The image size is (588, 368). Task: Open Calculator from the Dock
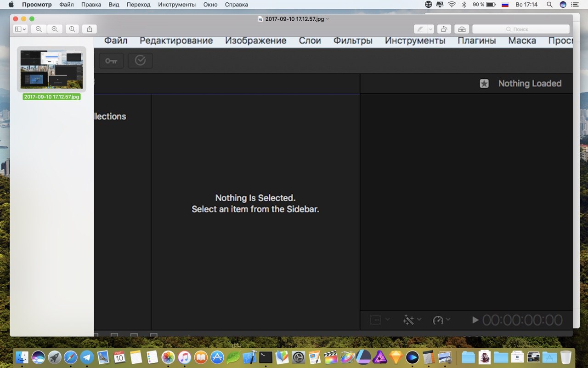tap(429, 357)
